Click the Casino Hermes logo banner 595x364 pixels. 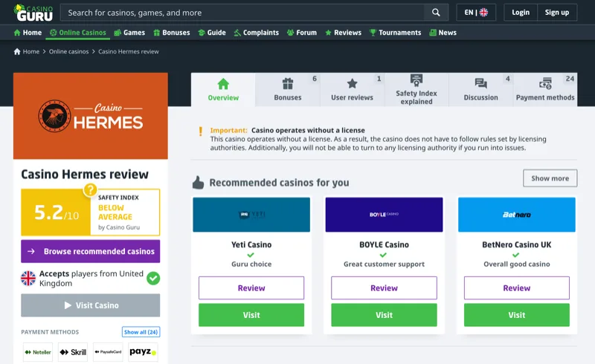point(90,116)
